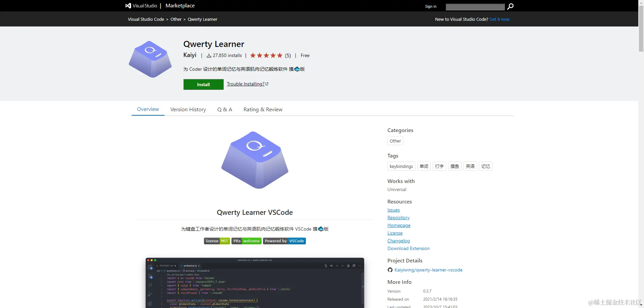Click the Qwerty Learner breadcrumb
The image size is (644, 308).
203,19
